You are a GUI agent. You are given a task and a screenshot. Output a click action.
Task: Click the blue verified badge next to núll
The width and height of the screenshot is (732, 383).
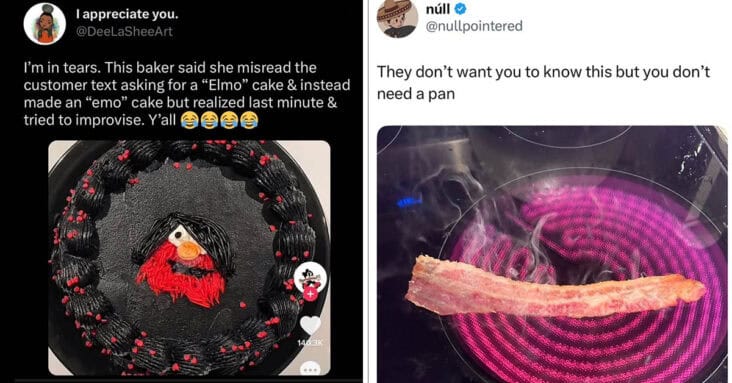pos(460,9)
